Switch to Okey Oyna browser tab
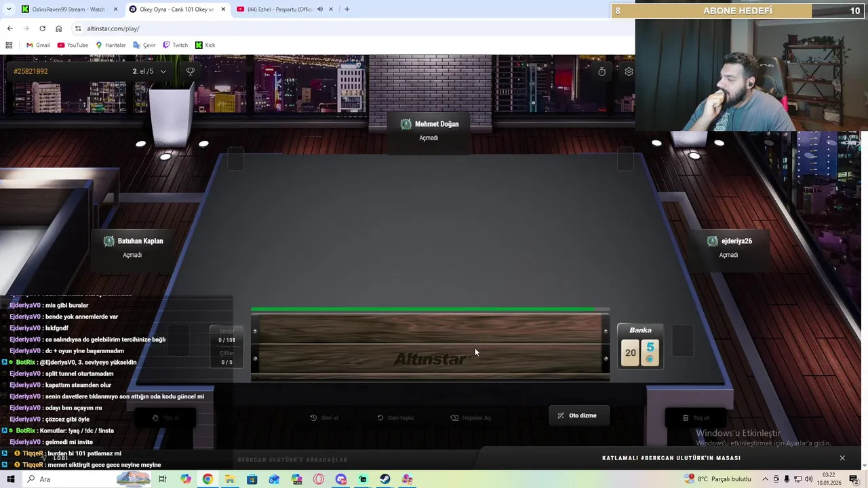868x488 pixels. [176, 9]
